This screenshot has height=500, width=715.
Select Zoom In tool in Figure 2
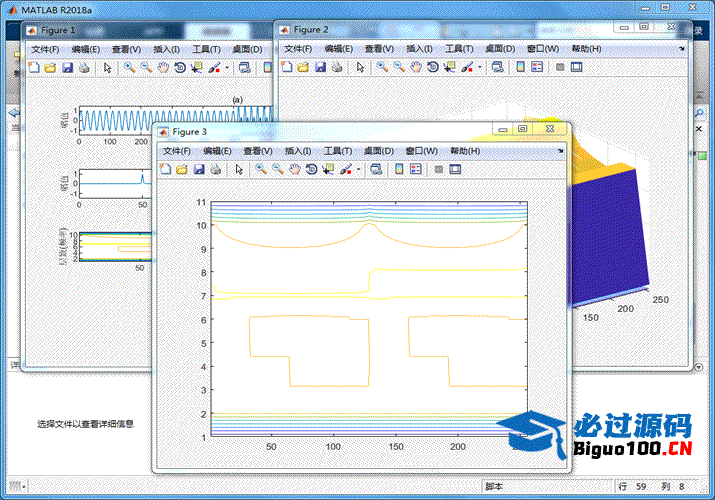click(x=382, y=67)
